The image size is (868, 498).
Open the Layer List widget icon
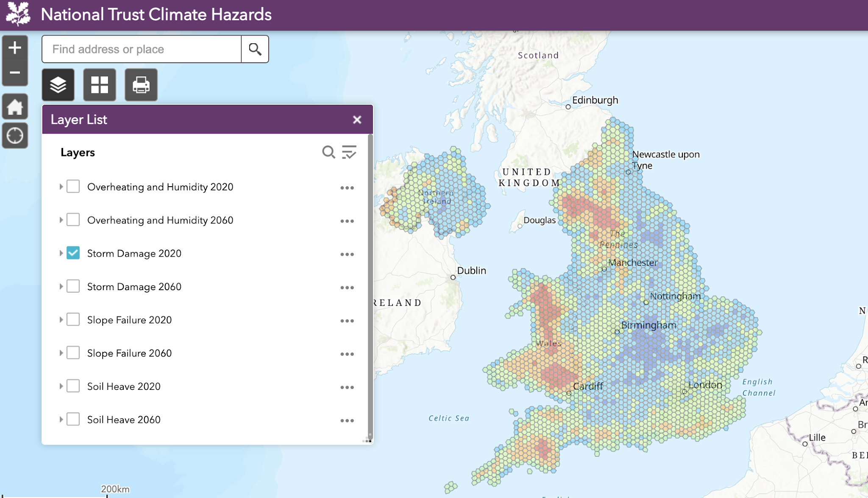[x=58, y=84]
